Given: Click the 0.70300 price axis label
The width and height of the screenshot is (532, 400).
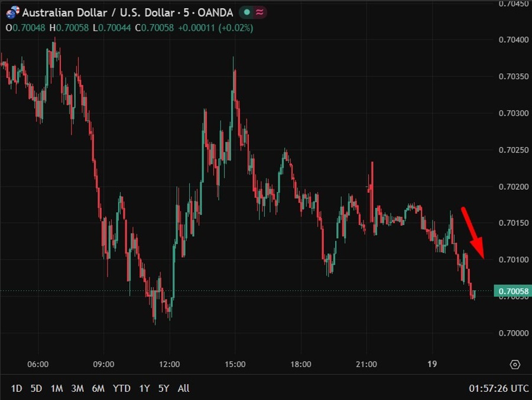Looking at the screenshot, I should click(x=513, y=113).
